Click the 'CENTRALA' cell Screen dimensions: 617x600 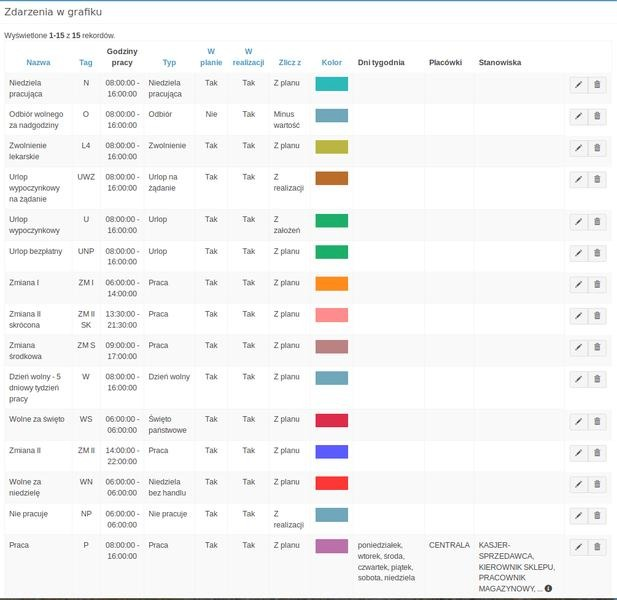(449, 545)
